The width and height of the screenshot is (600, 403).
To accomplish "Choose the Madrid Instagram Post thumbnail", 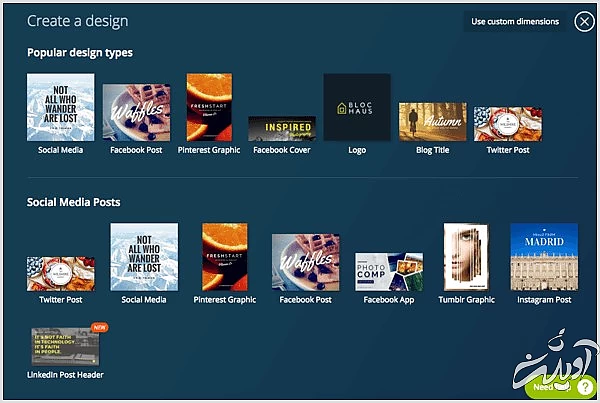I will click(543, 257).
